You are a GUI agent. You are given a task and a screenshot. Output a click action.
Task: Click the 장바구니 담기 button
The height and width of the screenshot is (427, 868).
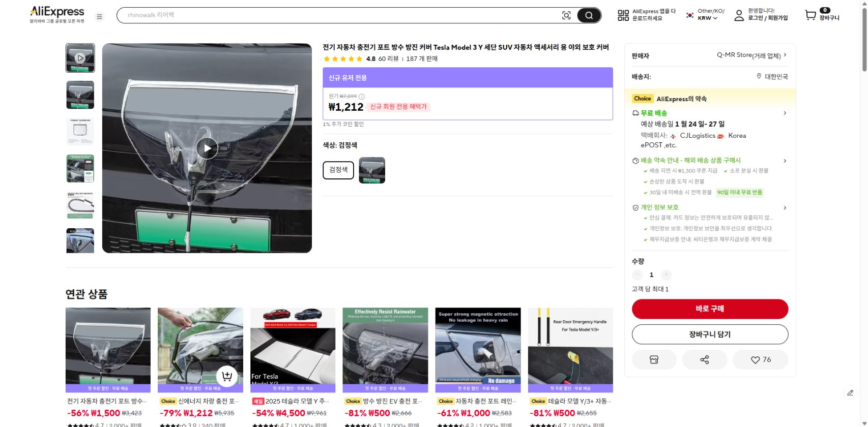coord(710,334)
